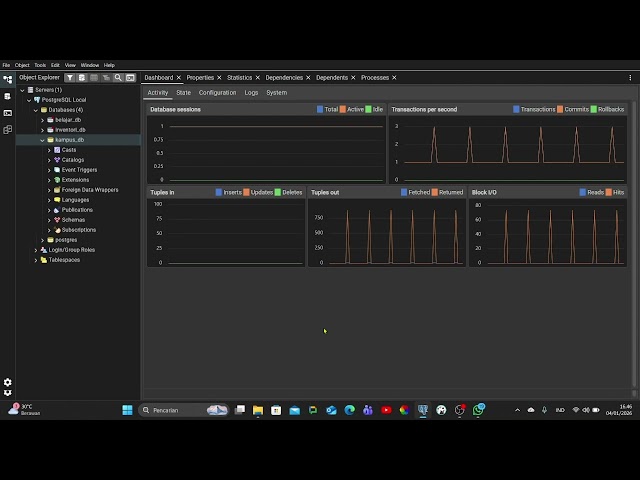The height and width of the screenshot is (480, 640).
Task: Click the Extensions node in the tree
Action: tap(75, 180)
